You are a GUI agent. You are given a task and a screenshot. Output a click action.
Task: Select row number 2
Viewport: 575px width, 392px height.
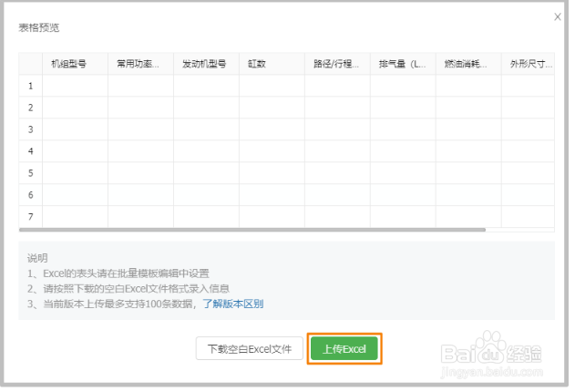31,108
